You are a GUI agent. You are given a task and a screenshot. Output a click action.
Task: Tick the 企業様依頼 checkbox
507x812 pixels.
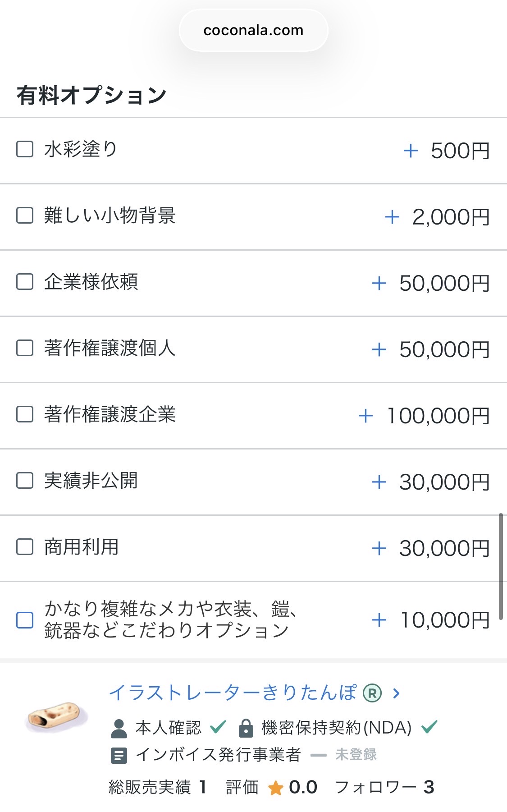click(x=25, y=282)
